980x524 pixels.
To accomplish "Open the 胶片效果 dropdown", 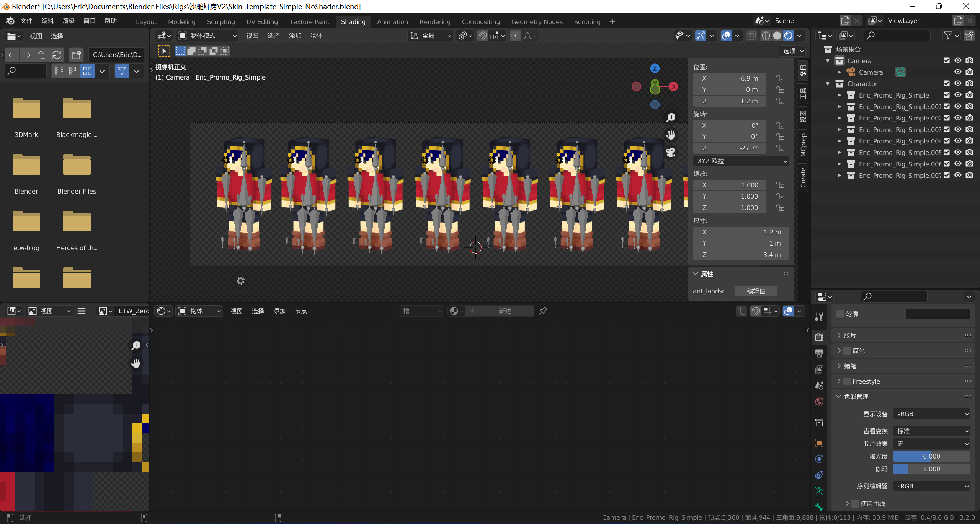I will 932,444.
